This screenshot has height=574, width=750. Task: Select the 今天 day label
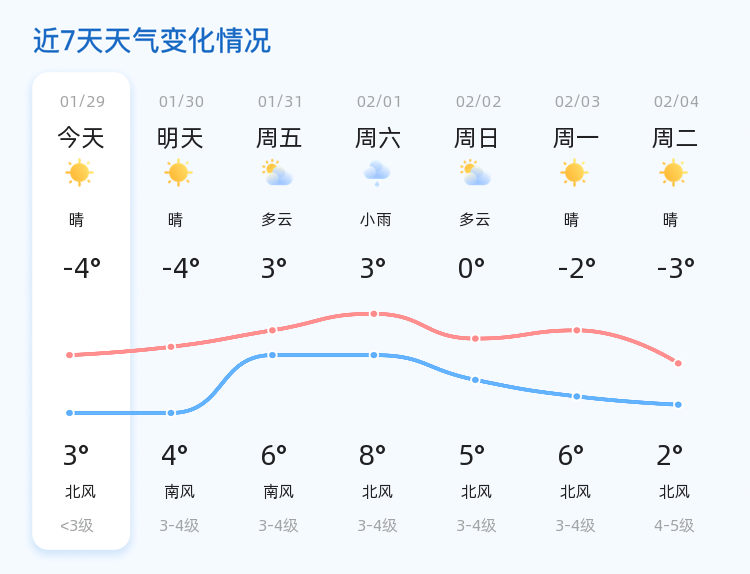[x=81, y=138]
